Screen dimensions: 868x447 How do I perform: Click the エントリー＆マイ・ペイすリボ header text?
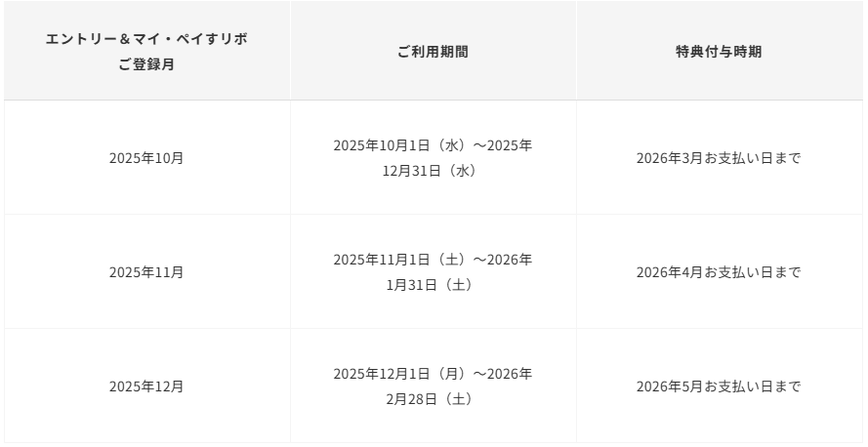pos(146,39)
